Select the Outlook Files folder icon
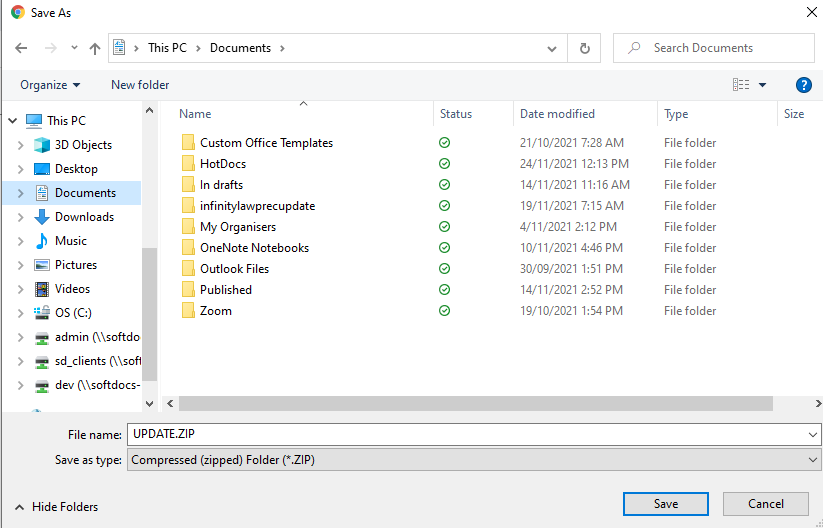 click(x=188, y=269)
